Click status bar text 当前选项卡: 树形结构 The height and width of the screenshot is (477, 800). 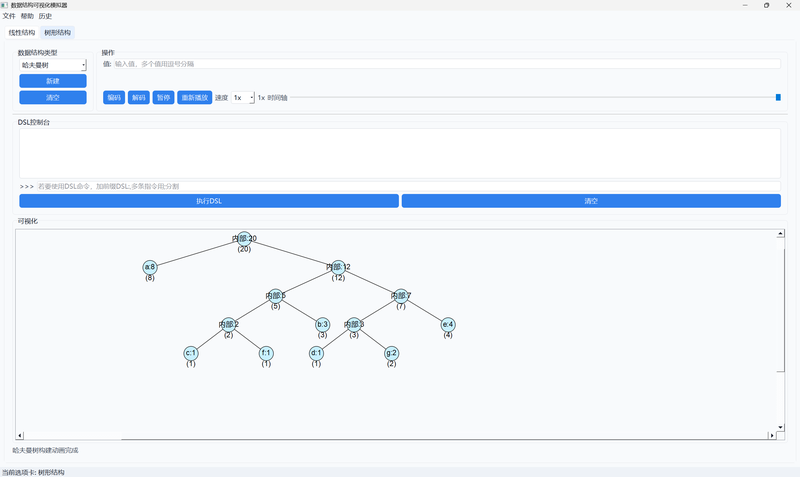pos(34,472)
